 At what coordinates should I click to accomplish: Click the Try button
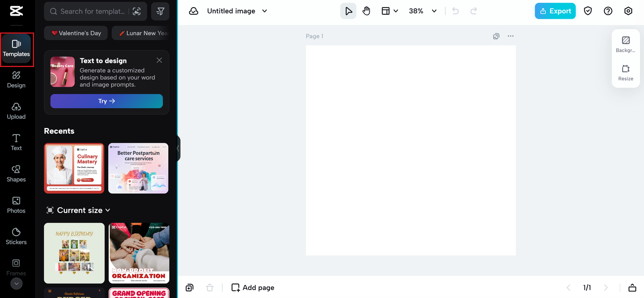pos(107,101)
